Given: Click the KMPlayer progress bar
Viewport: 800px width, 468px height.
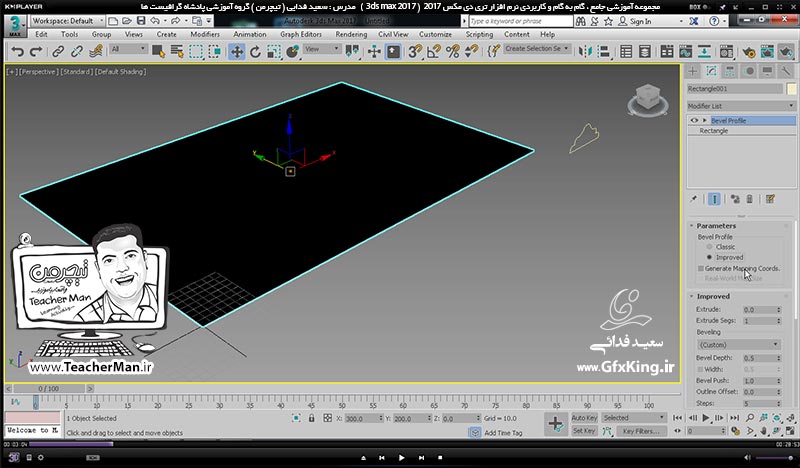Looking at the screenshot, I should coord(400,445).
